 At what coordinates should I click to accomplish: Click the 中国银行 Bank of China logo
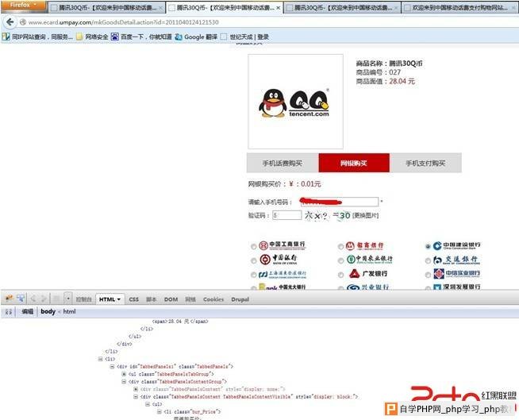click(279, 260)
